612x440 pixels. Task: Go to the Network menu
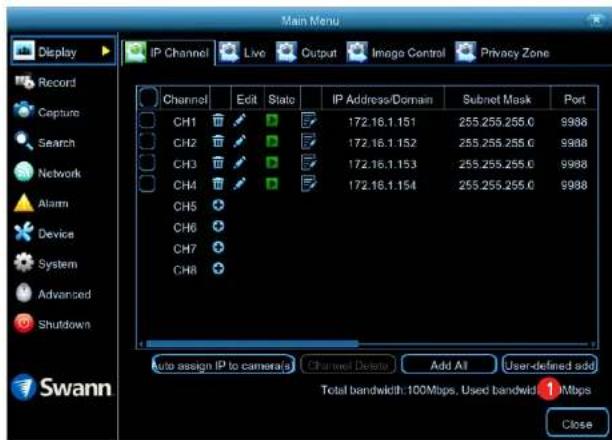coord(48,173)
